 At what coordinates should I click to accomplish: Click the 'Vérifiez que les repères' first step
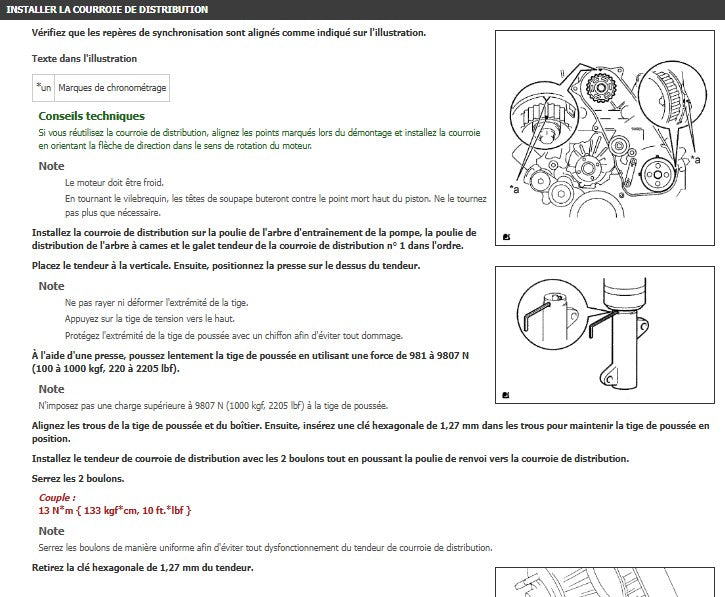pyautogui.click(x=229, y=32)
